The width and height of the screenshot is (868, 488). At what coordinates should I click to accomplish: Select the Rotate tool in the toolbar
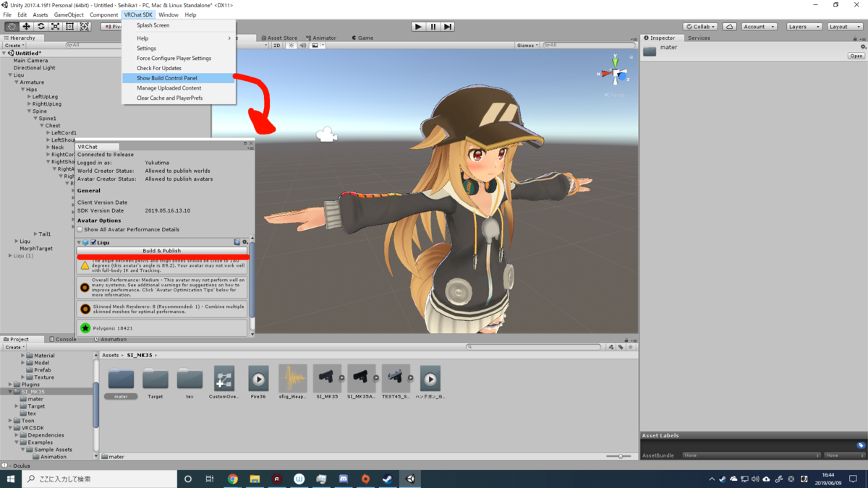41,27
